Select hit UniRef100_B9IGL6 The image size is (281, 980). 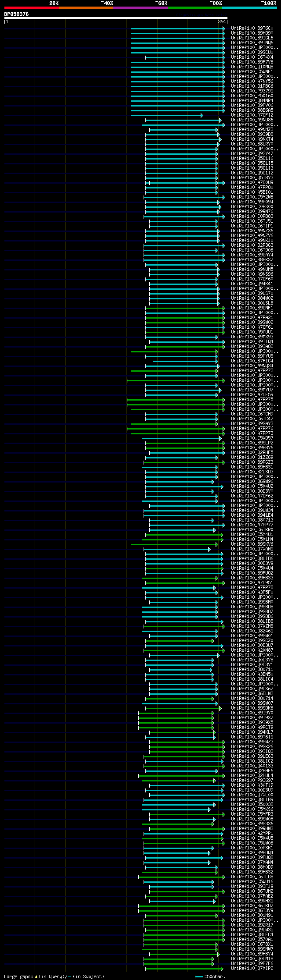[x=252, y=38]
